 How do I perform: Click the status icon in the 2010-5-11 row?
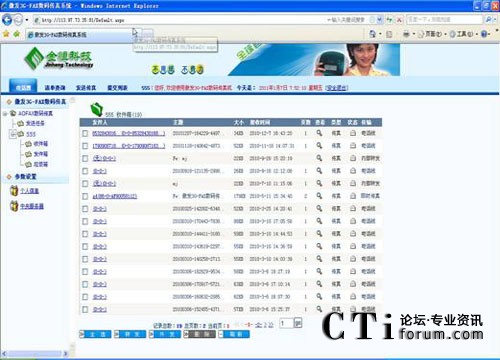353,196
